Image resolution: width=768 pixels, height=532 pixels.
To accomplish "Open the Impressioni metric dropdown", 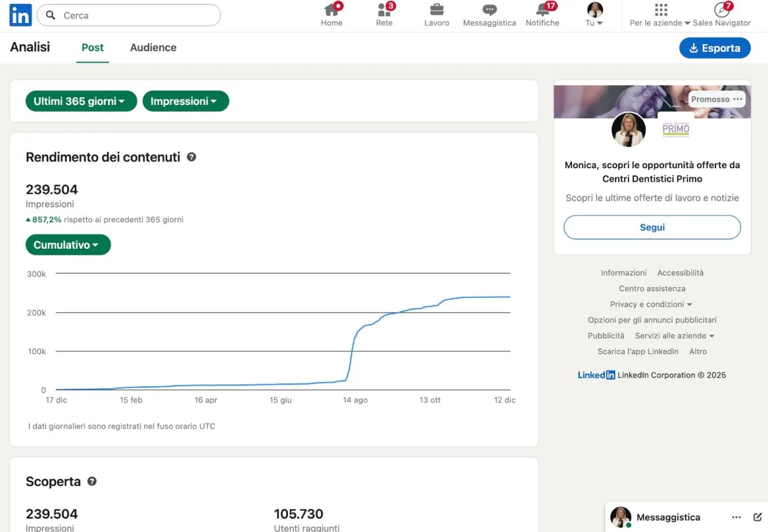I will tap(186, 101).
